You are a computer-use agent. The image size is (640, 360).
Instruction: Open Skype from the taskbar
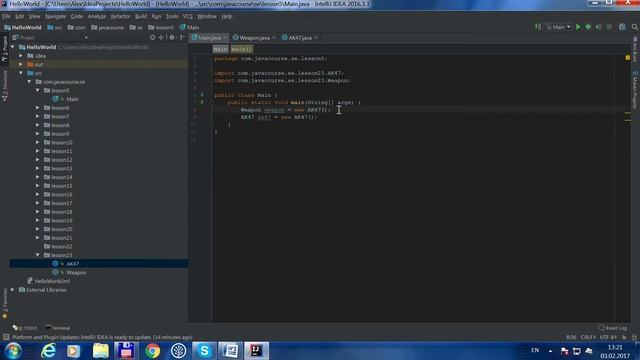coord(204,351)
